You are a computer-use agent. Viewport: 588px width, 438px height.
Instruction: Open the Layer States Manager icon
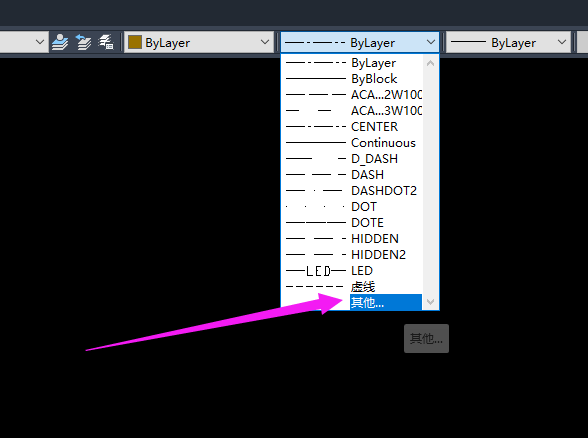point(106,42)
